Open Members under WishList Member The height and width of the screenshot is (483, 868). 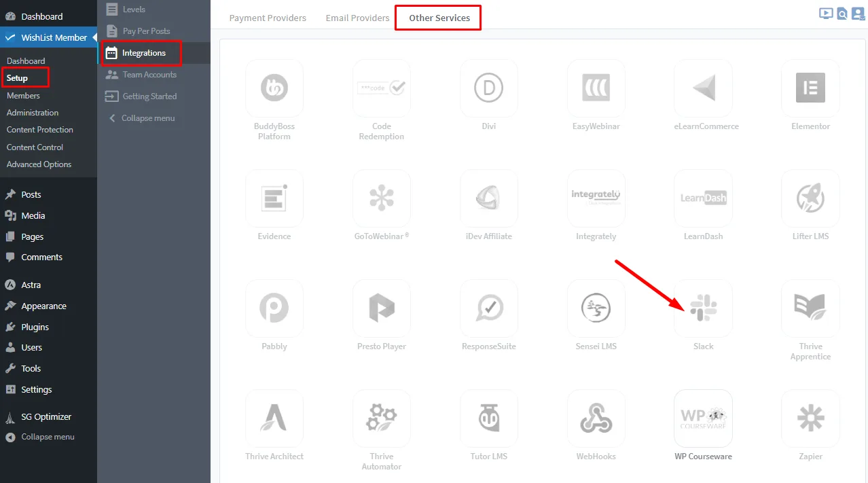(x=23, y=96)
